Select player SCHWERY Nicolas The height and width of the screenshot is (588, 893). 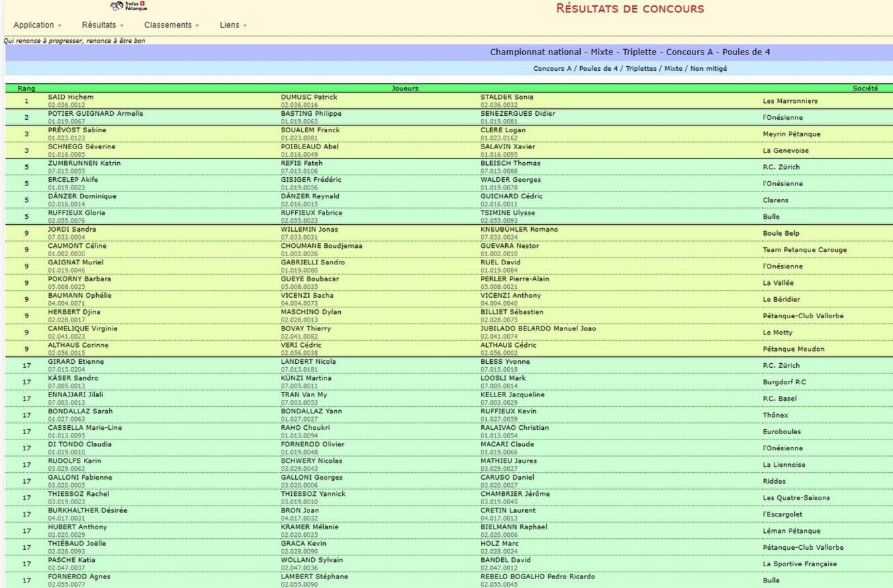pyautogui.click(x=312, y=461)
